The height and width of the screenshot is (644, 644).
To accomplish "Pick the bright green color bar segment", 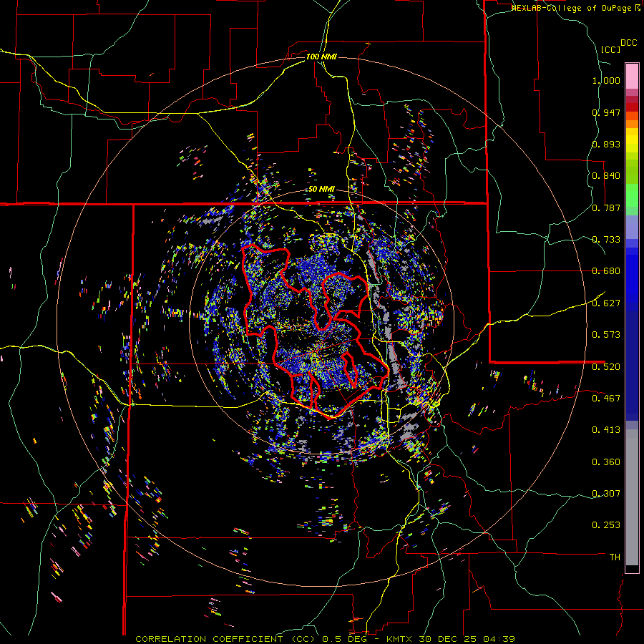I will coord(632,195).
